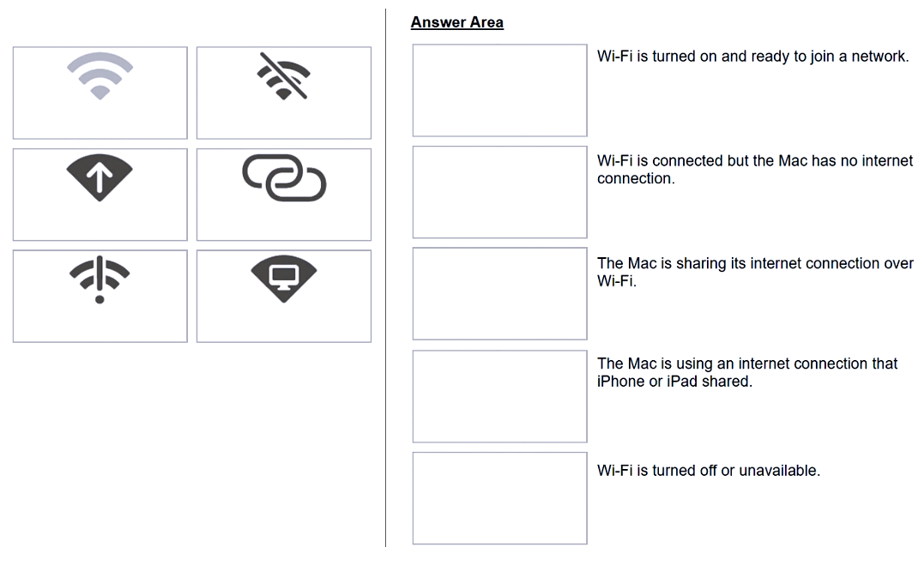924x565 pixels.
Task: Select the "Wi-Fi is turned off or unavailable" text
Action: click(709, 471)
